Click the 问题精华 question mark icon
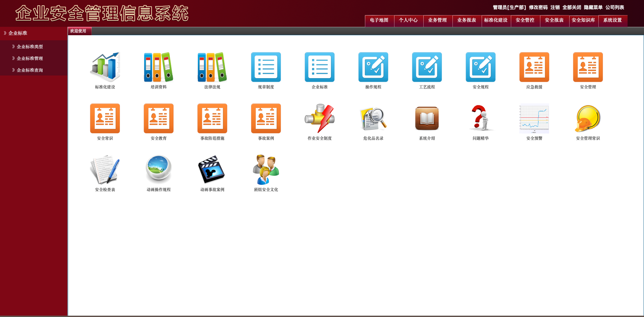The image size is (644, 317). [481, 118]
